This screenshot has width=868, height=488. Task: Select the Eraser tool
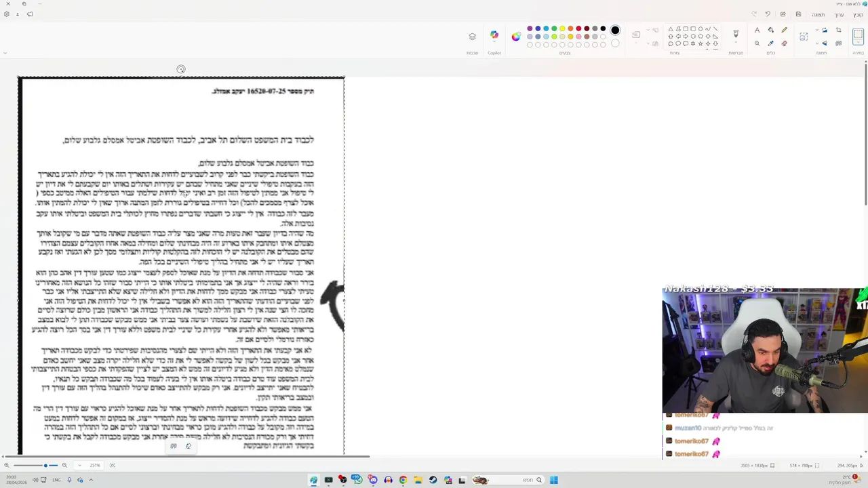tap(785, 43)
